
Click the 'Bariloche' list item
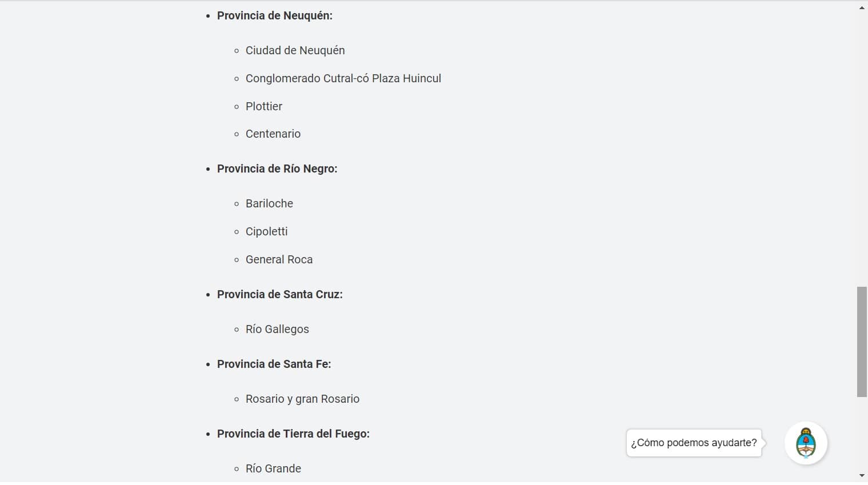(269, 203)
